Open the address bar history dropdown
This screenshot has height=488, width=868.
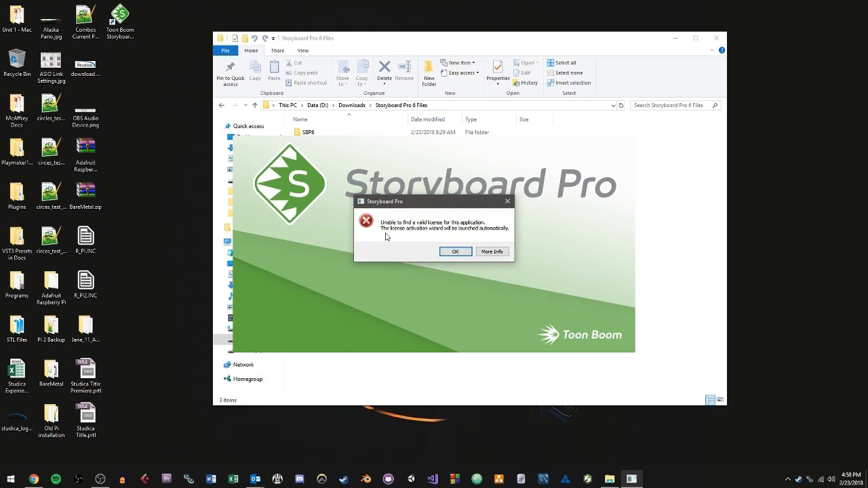[613, 106]
